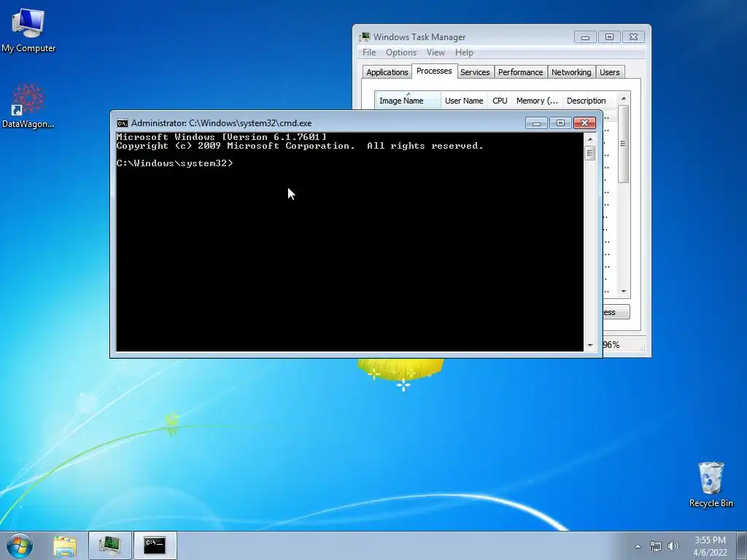This screenshot has width=747, height=560.
Task: Sort processes by CPU column
Action: (500, 101)
